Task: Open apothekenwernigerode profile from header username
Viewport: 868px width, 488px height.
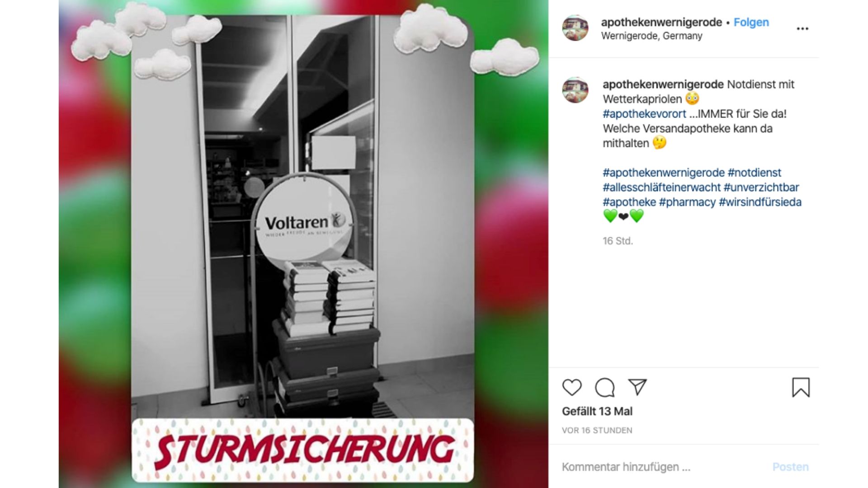Action: pos(661,22)
